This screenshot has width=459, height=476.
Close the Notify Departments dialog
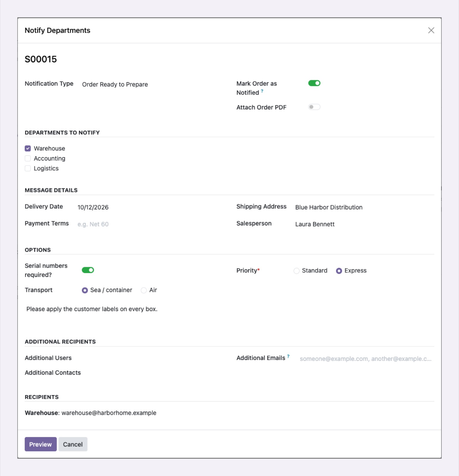[431, 30]
